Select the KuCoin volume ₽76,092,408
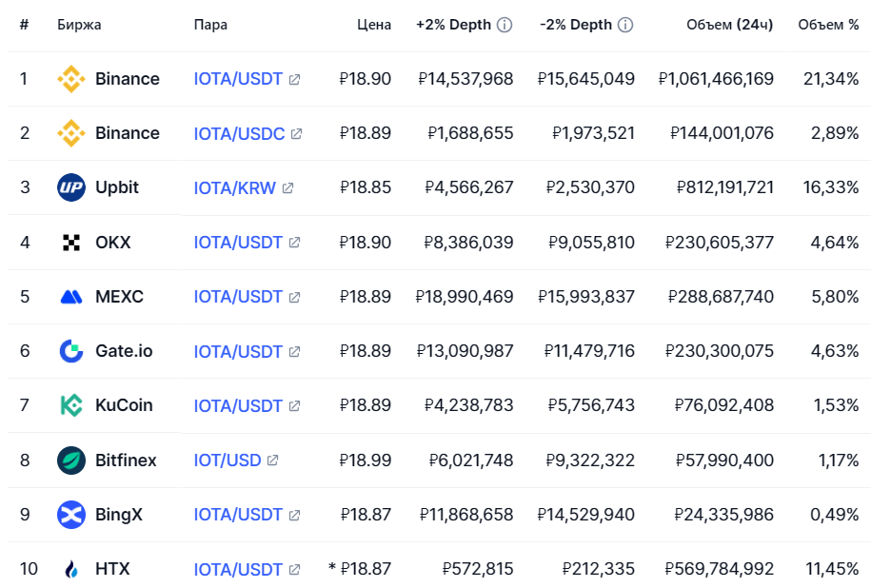The width and height of the screenshot is (871, 588). 724,405
